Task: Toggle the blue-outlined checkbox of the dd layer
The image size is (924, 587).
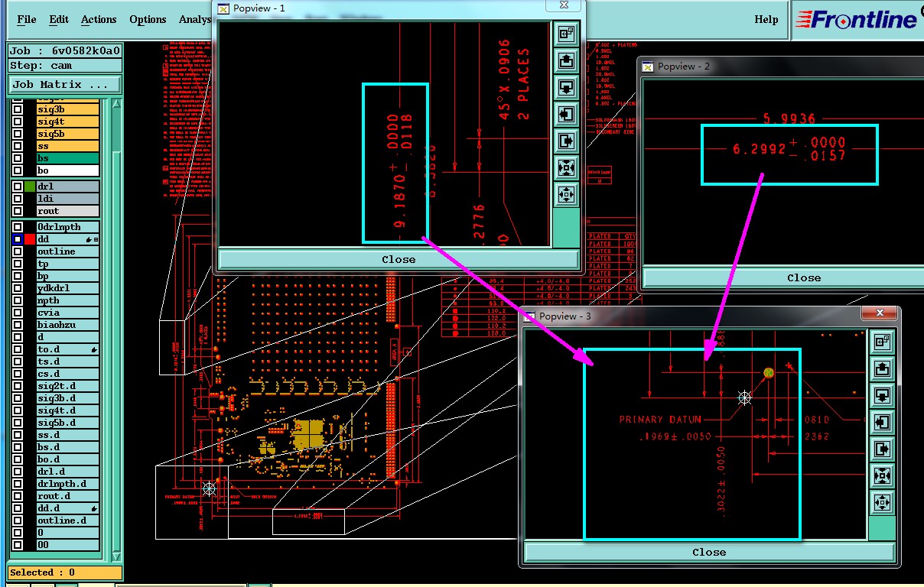Action: tap(18, 239)
